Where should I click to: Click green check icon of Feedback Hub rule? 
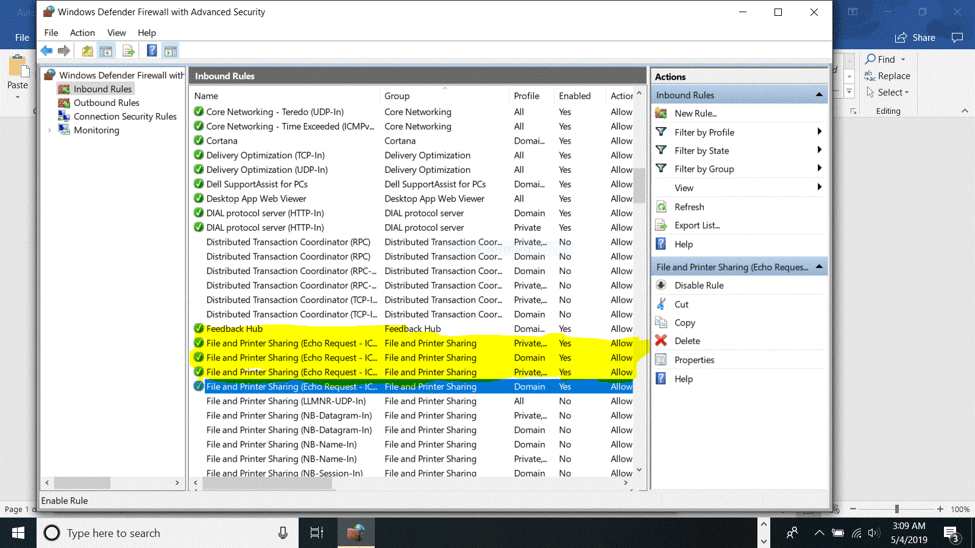(198, 328)
